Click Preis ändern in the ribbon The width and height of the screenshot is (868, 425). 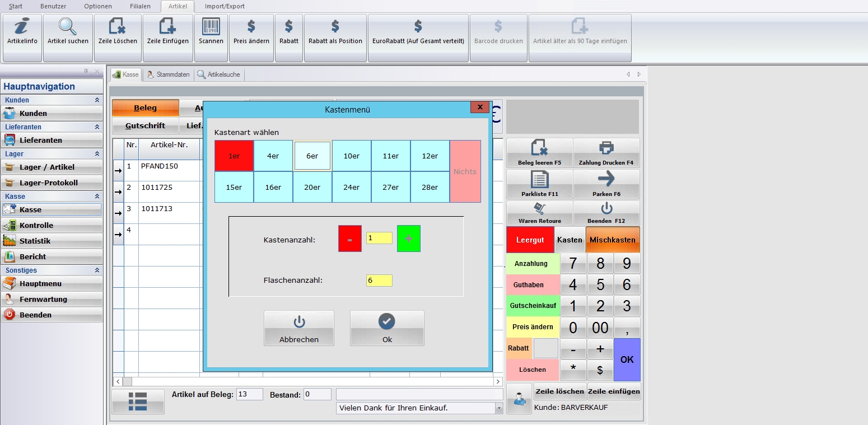(251, 38)
